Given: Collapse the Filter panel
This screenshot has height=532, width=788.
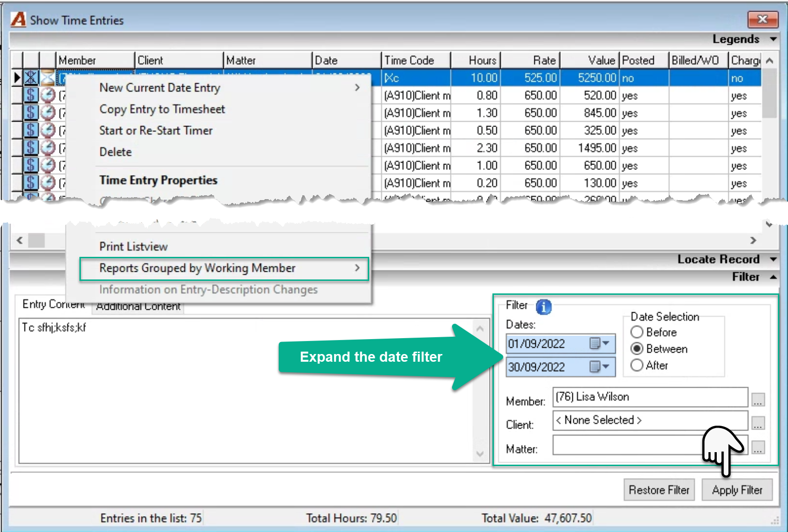Looking at the screenshot, I should (773, 277).
